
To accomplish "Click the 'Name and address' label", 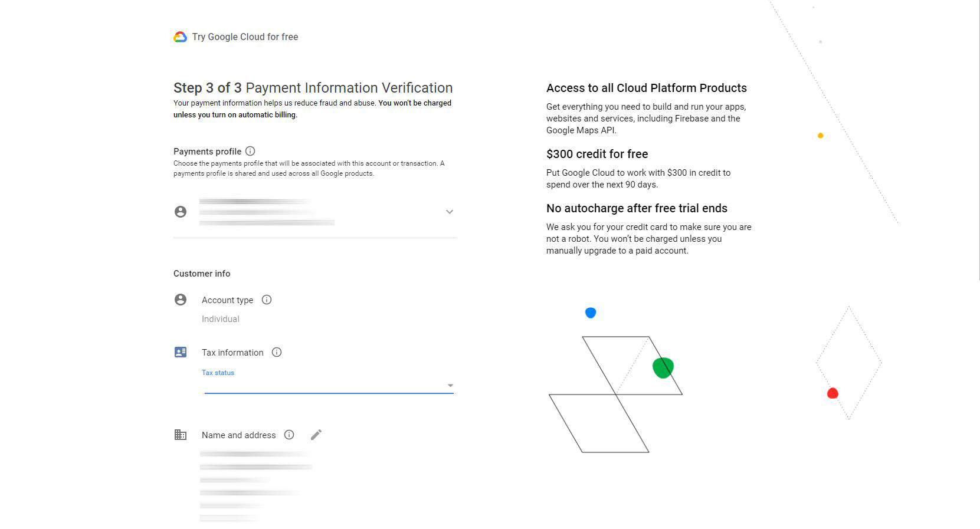I will pos(239,435).
